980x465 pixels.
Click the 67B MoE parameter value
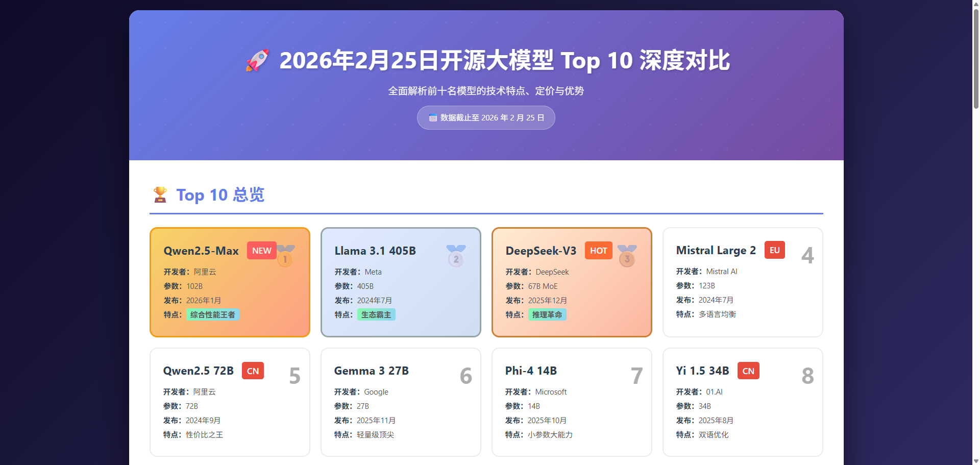pos(543,286)
